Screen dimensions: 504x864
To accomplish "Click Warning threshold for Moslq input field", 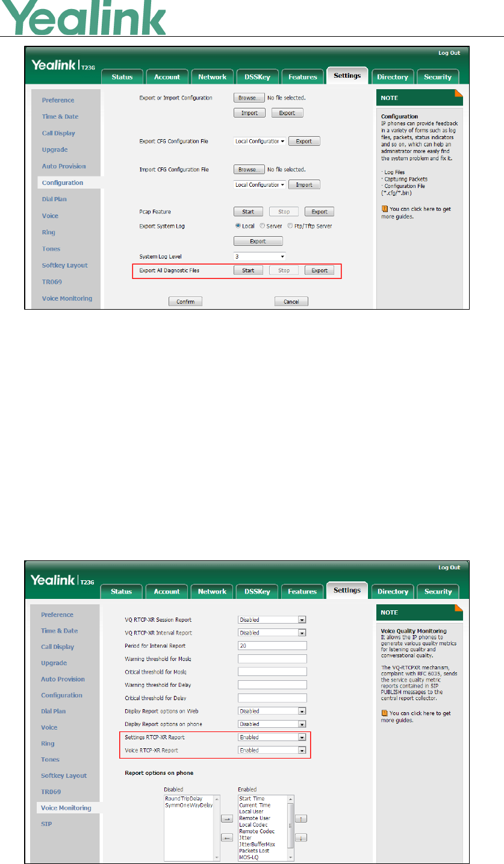I will coord(272,659).
